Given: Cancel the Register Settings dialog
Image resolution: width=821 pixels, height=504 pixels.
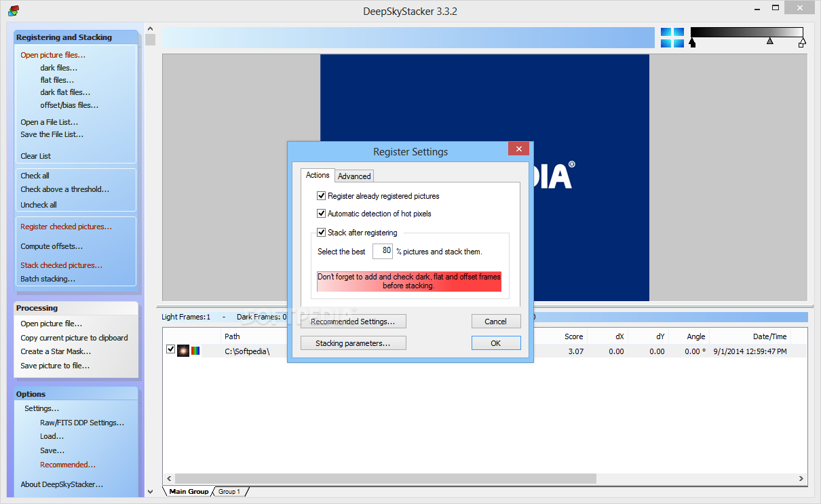Looking at the screenshot, I should pyautogui.click(x=496, y=322).
